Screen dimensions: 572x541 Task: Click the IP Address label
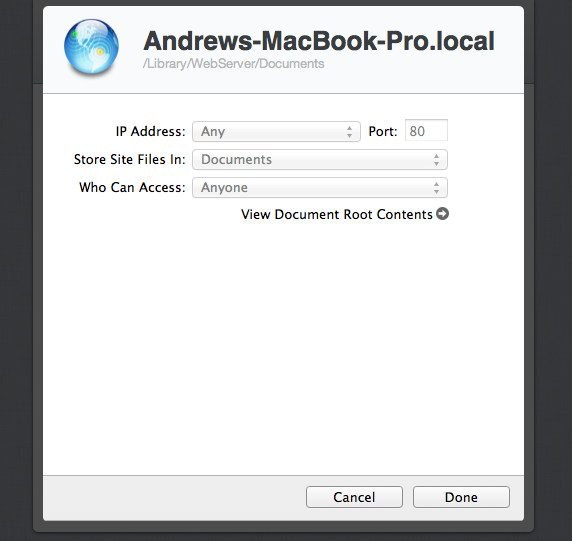point(150,131)
